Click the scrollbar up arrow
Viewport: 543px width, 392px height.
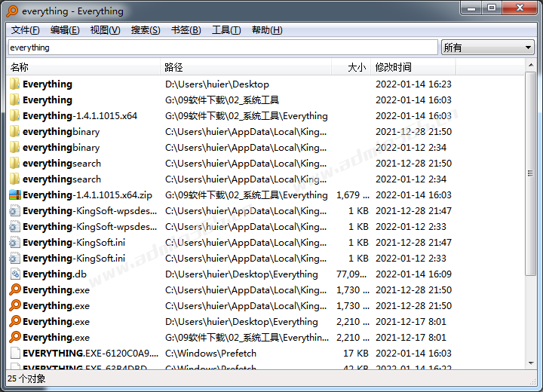(530, 65)
